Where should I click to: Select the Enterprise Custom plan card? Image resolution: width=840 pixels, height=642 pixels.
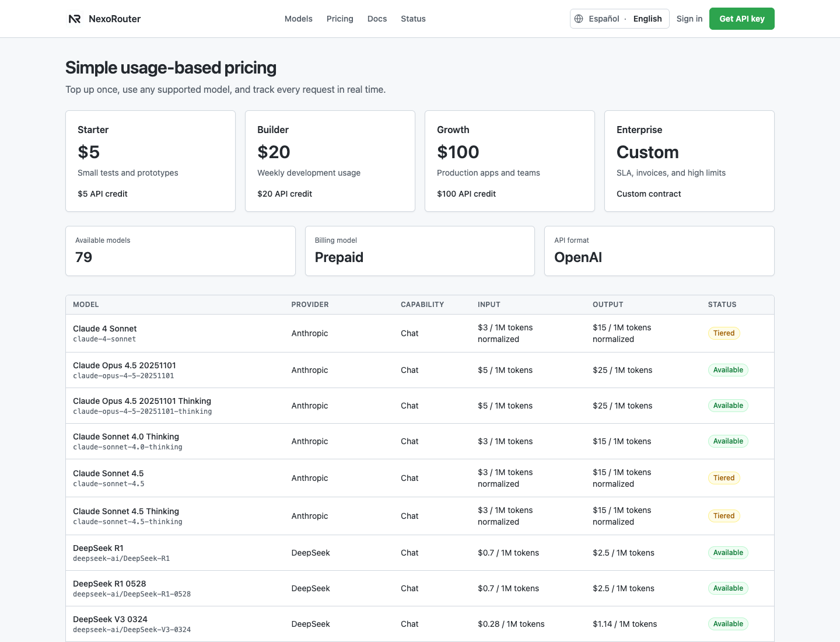pyautogui.click(x=689, y=161)
